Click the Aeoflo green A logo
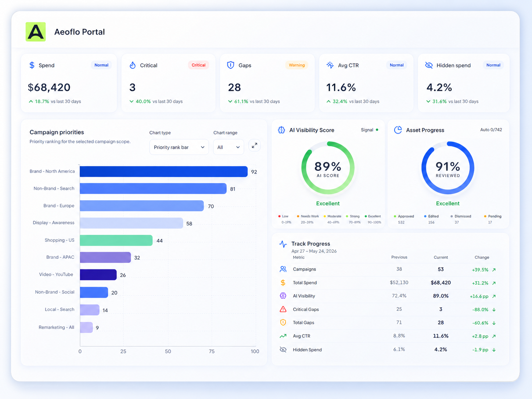The height and width of the screenshot is (399, 532). pyautogui.click(x=36, y=32)
